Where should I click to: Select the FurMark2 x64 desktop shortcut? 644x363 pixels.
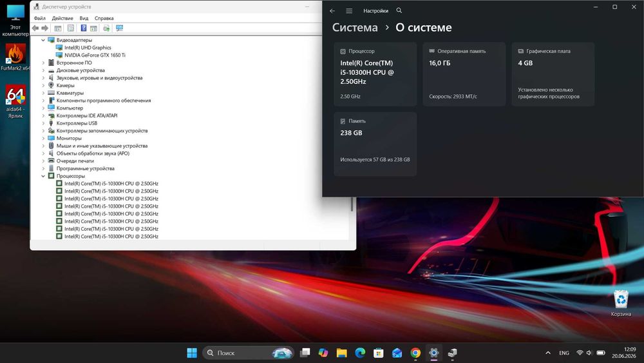15,57
